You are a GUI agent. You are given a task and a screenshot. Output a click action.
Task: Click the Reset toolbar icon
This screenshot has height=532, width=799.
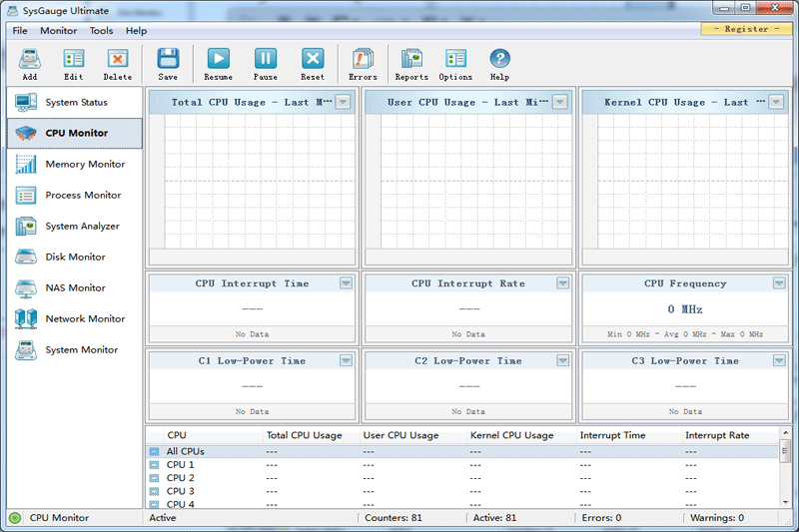[x=313, y=64]
